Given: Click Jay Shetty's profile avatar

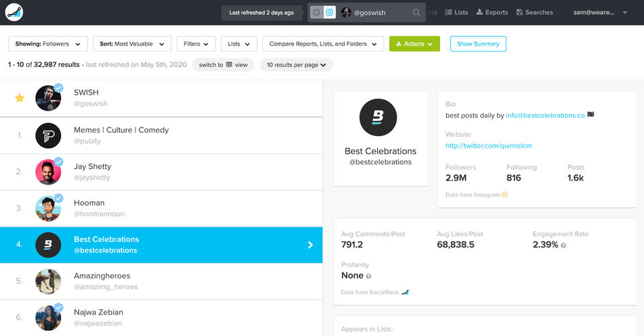Looking at the screenshot, I should coord(48,172).
